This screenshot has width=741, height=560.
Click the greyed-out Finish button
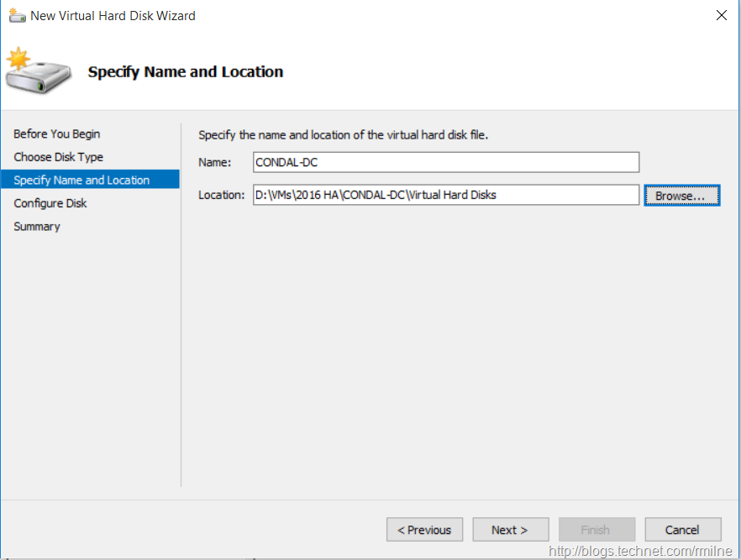(596, 530)
